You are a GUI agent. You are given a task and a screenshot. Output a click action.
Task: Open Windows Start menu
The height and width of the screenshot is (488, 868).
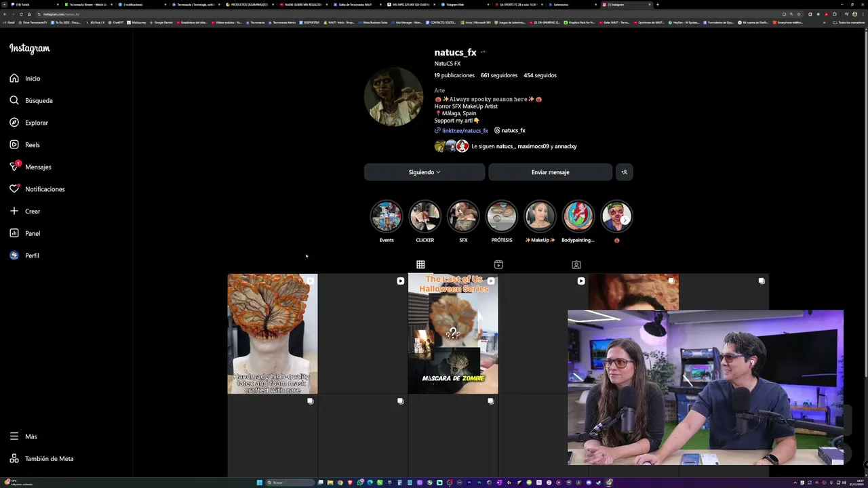[x=259, y=483]
